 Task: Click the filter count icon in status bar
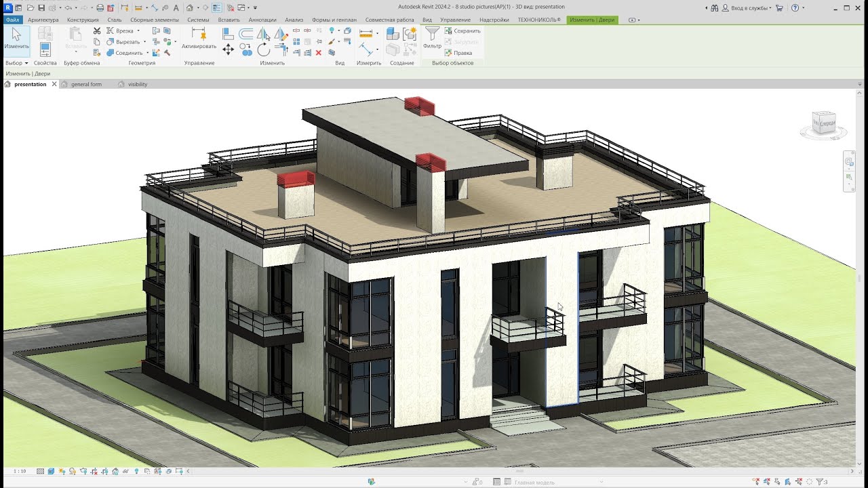821,482
